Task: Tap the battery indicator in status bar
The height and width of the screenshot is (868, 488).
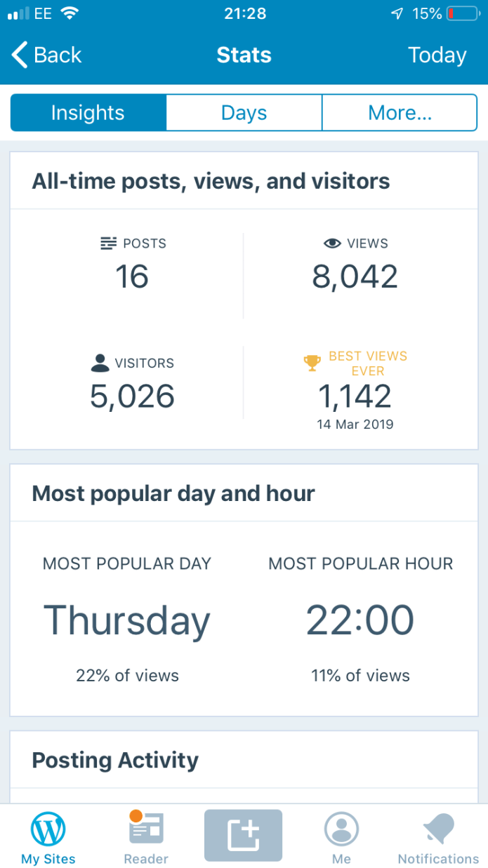Action: point(462,13)
